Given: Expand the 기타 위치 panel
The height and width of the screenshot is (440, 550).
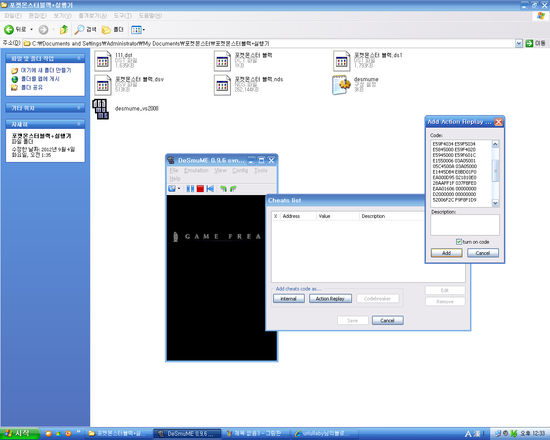Looking at the screenshot, I should (79, 108).
